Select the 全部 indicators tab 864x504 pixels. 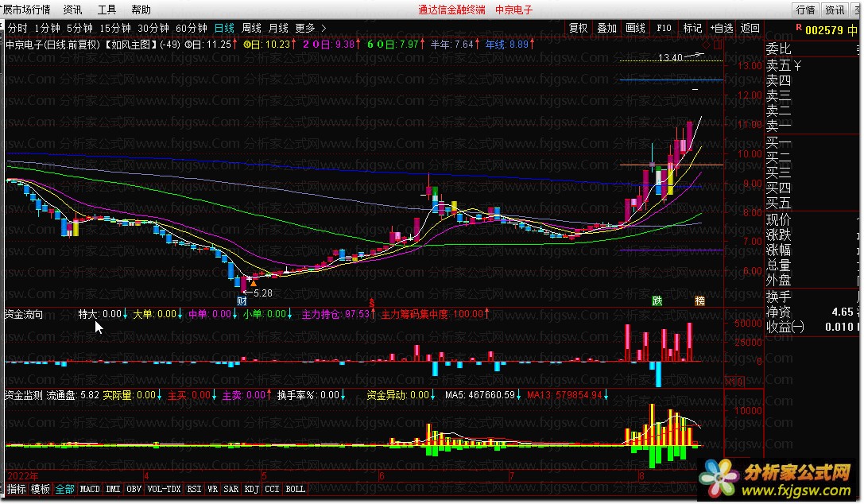pos(64,489)
